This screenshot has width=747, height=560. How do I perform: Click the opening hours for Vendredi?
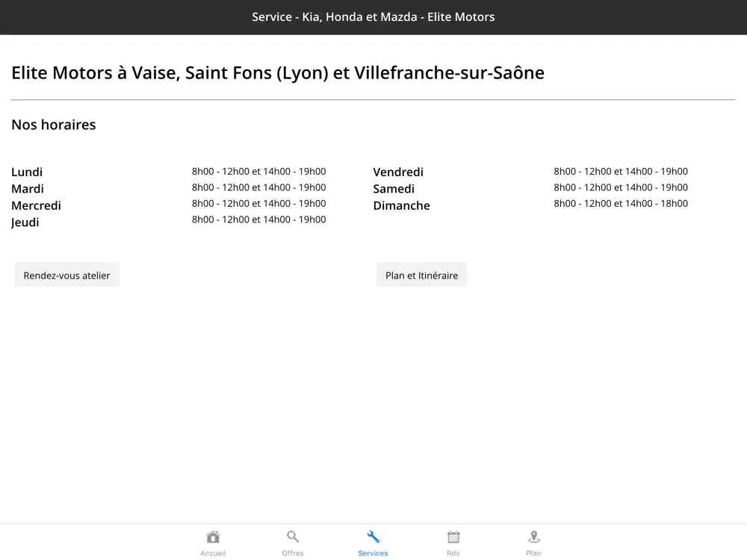(x=621, y=172)
